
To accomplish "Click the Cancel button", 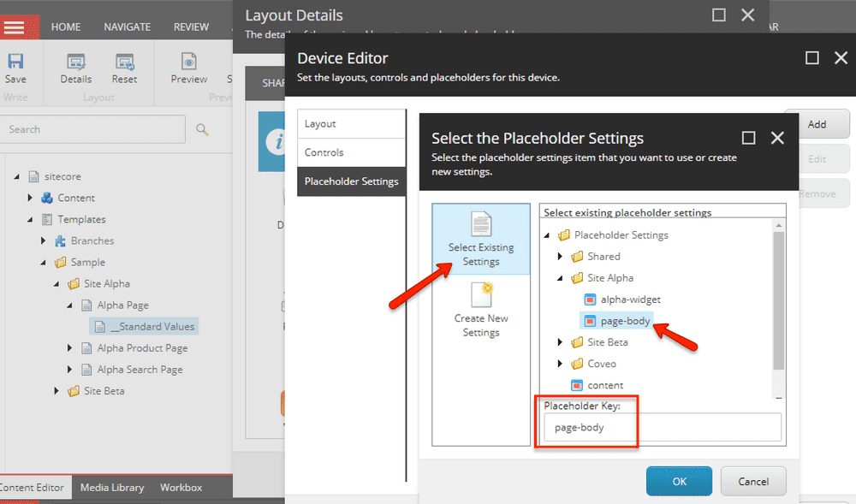I will (x=753, y=481).
